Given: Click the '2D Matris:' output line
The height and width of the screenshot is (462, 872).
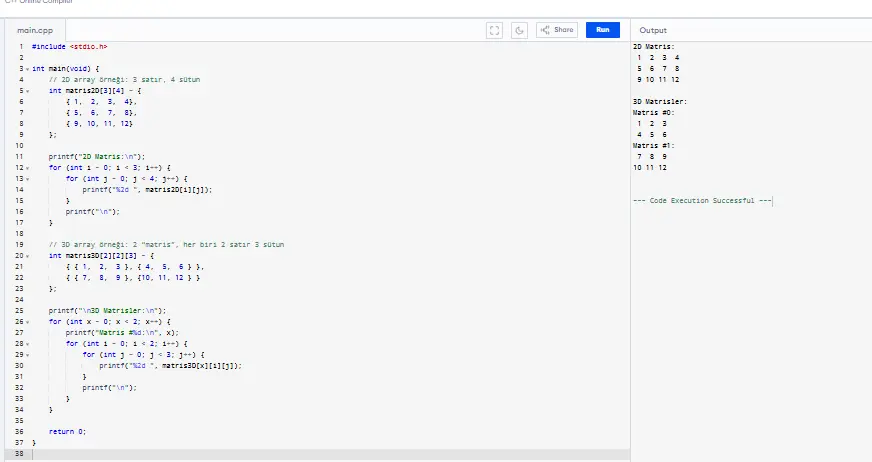Looking at the screenshot, I should tap(654, 47).
